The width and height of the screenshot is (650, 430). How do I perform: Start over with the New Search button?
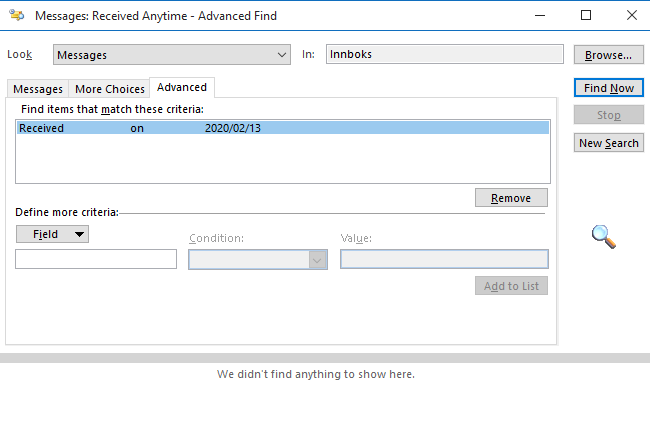[x=609, y=143]
